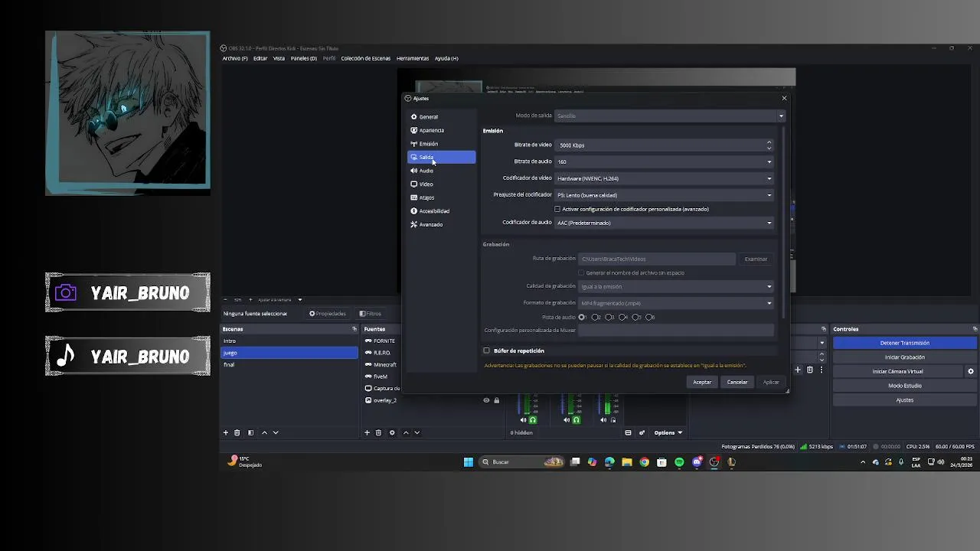Select the Salida settings section
The height and width of the screenshot is (551, 980).
pyautogui.click(x=441, y=157)
